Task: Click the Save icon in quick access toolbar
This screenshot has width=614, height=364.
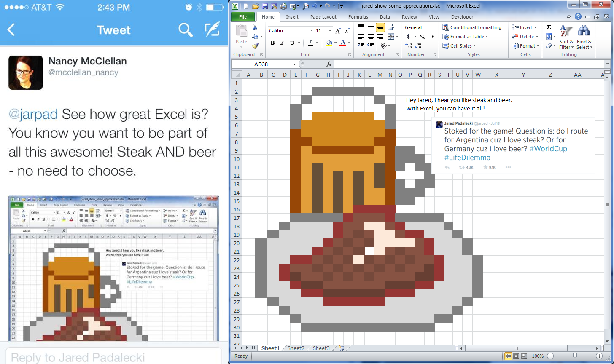Action: click(265, 6)
